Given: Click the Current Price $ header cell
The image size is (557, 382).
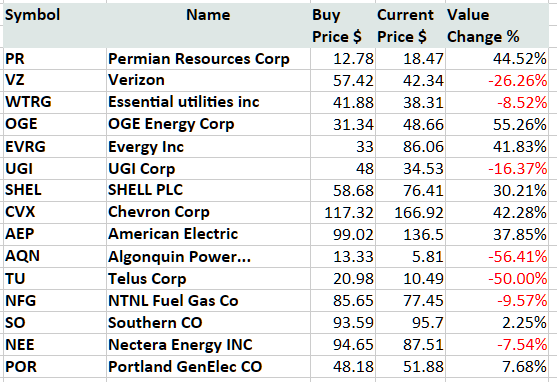Looking at the screenshot, I should click(410, 26).
